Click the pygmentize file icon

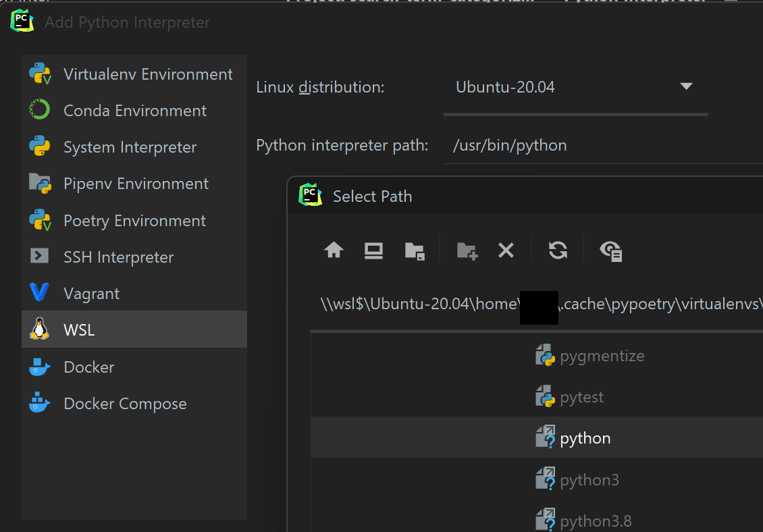tap(546, 355)
